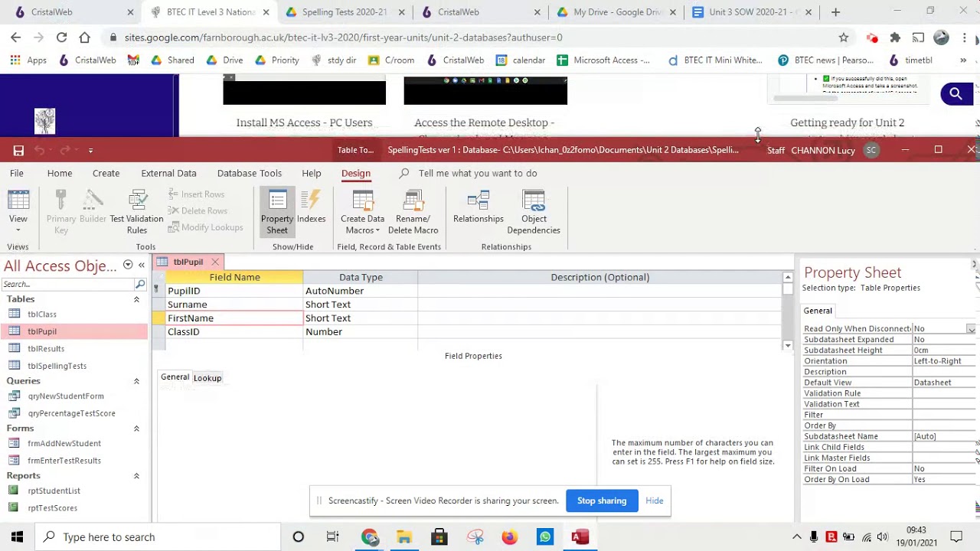Click the Tell me what you want search box
This screenshot has width=980, height=551.
(478, 173)
